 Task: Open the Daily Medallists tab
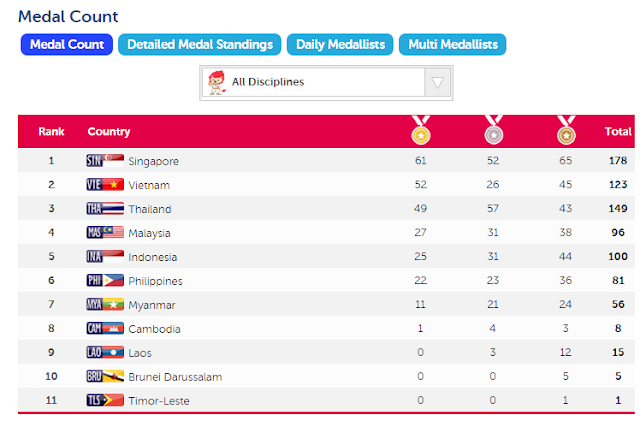(x=340, y=45)
